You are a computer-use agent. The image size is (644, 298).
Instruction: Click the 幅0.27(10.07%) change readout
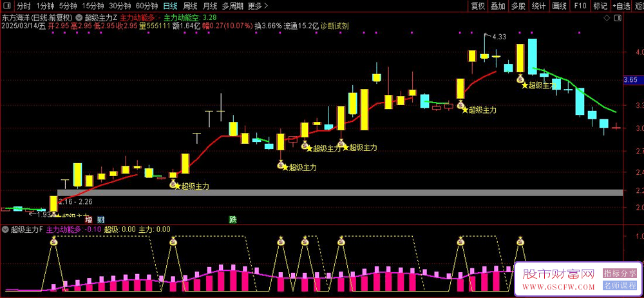click(x=227, y=26)
